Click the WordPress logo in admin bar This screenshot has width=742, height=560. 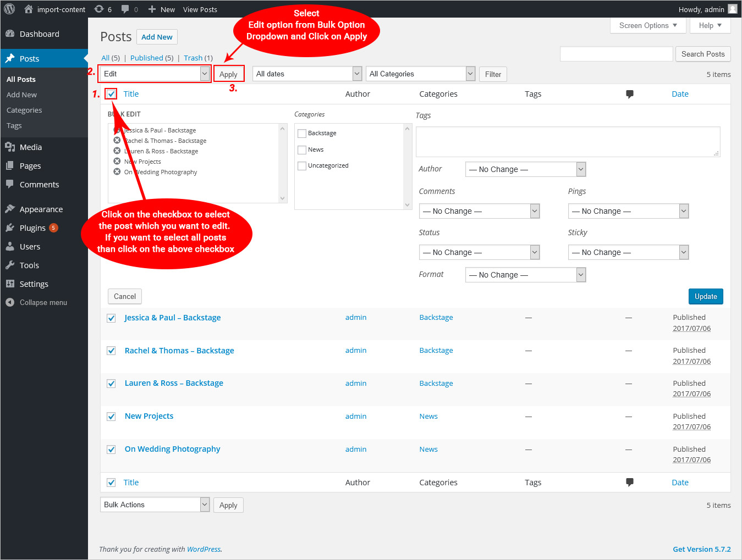click(x=9, y=9)
